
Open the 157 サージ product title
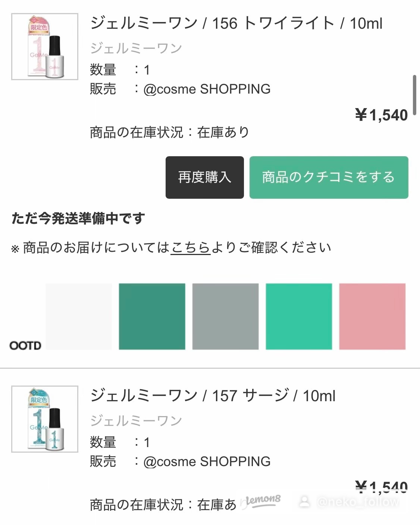213,395
